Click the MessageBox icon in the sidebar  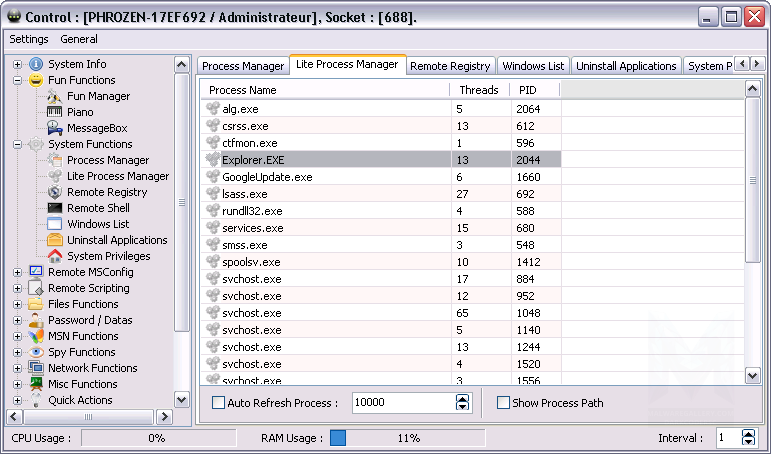pyautogui.click(x=55, y=128)
